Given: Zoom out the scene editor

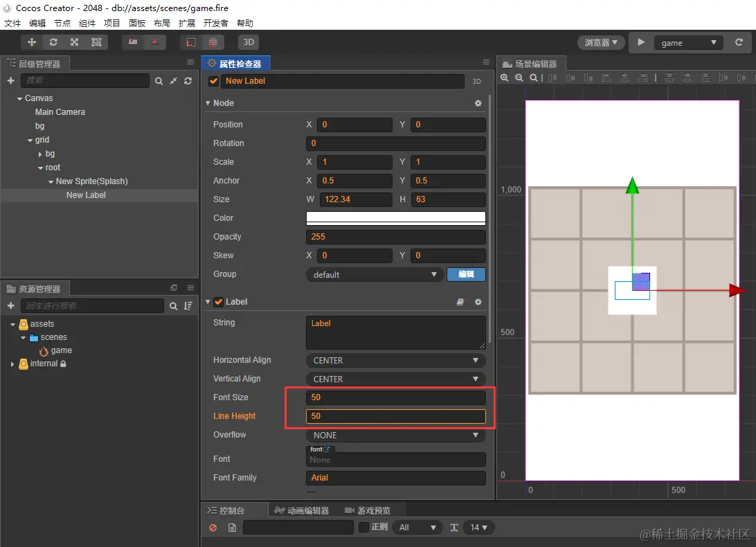Looking at the screenshot, I should click(x=519, y=78).
